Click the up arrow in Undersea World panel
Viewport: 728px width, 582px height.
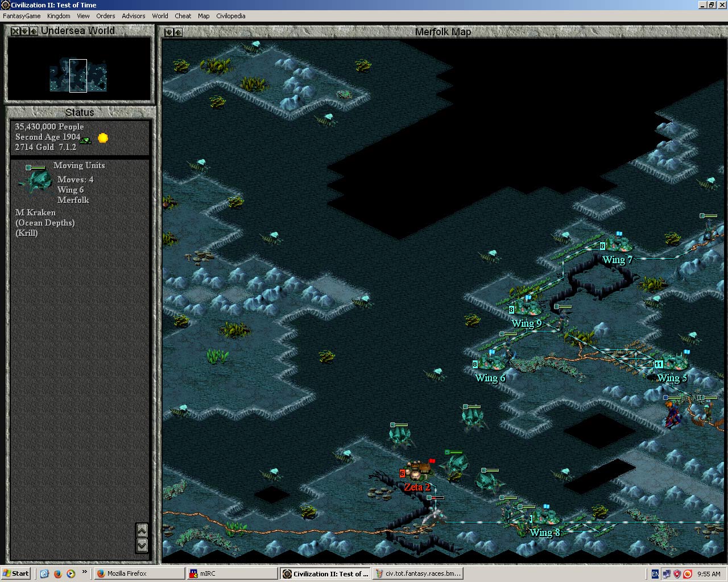(34, 31)
